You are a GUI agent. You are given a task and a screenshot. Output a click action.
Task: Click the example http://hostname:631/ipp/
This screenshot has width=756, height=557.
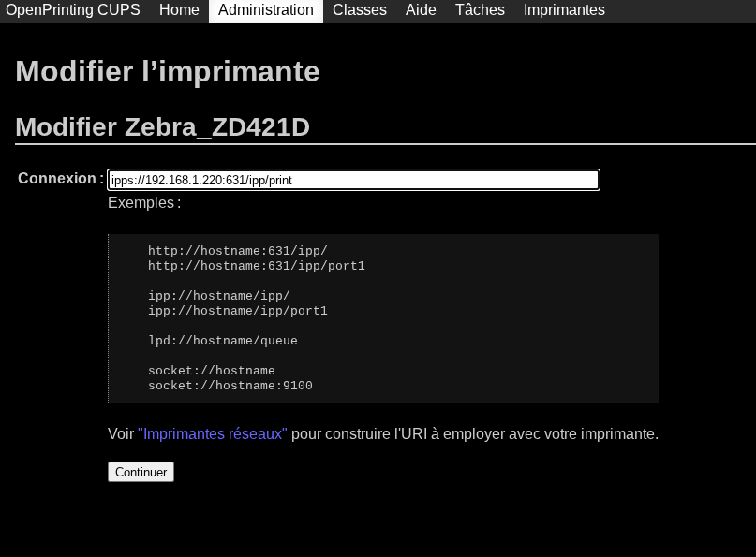(238, 251)
